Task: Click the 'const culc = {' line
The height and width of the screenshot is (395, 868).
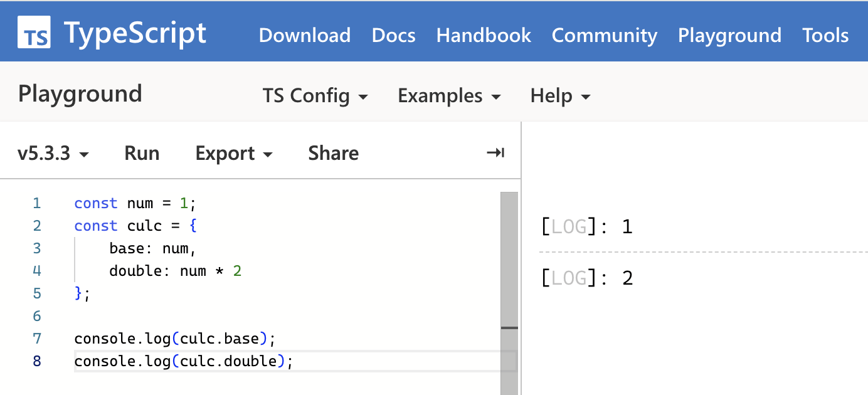Action: (x=135, y=226)
